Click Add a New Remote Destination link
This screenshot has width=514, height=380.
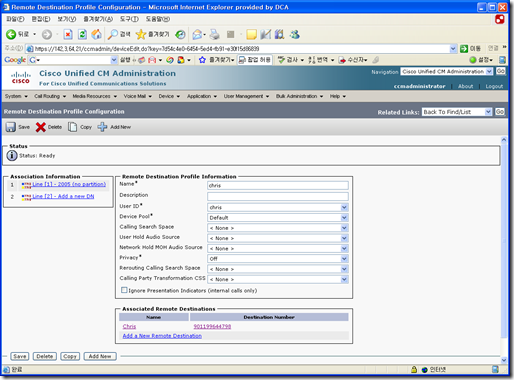[x=162, y=336]
